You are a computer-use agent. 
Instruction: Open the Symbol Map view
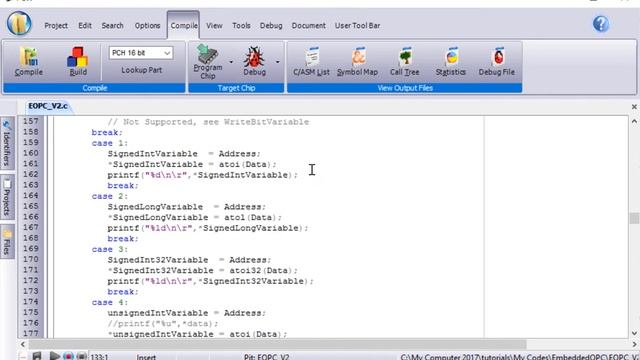(358, 61)
